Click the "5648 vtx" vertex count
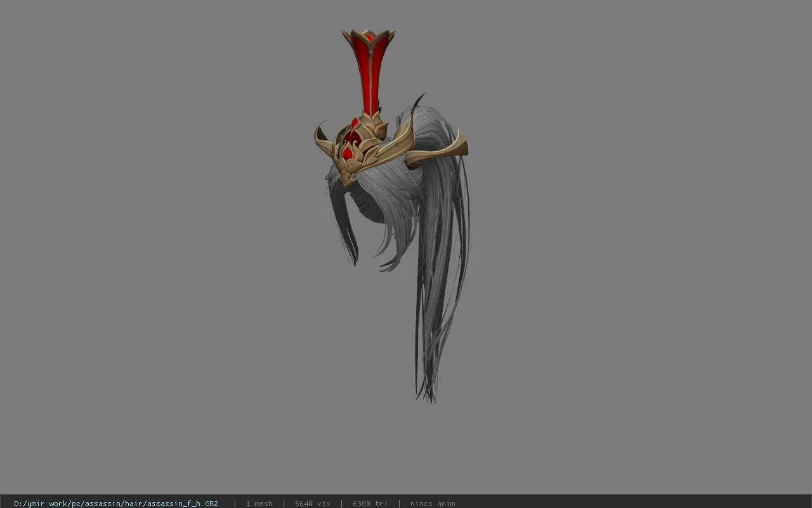Image resolution: width=812 pixels, height=508 pixels. click(x=312, y=504)
